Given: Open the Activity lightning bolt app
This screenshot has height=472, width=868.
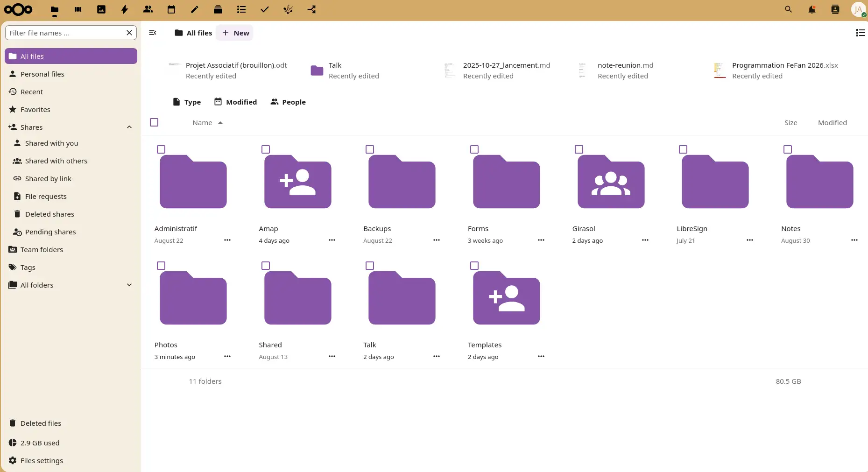Looking at the screenshot, I should click(125, 9).
